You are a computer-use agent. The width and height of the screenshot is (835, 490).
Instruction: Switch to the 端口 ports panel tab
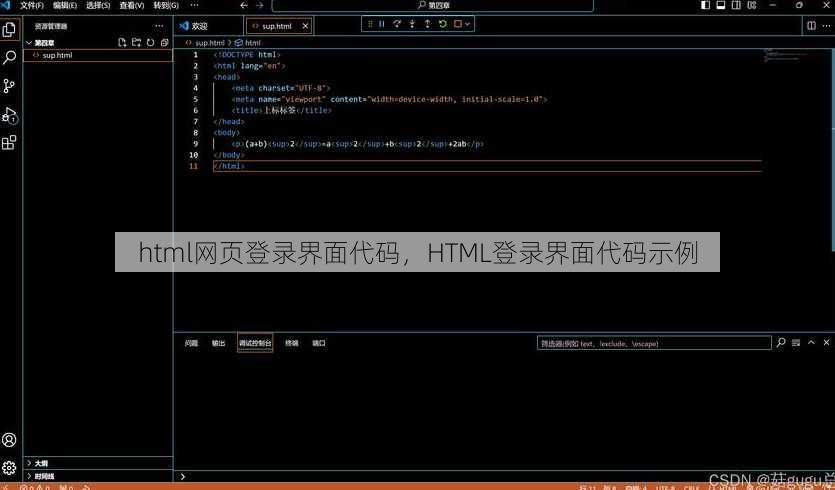(x=318, y=344)
